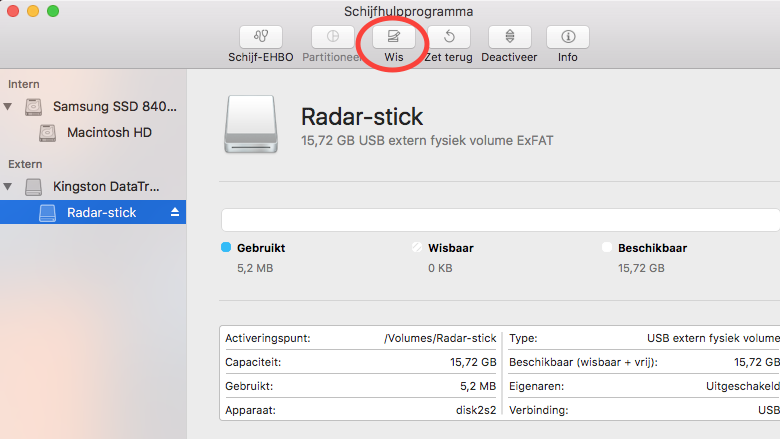Click the Gebruikt legend label
This screenshot has width=780, height=439.
[x=261, y=248]
